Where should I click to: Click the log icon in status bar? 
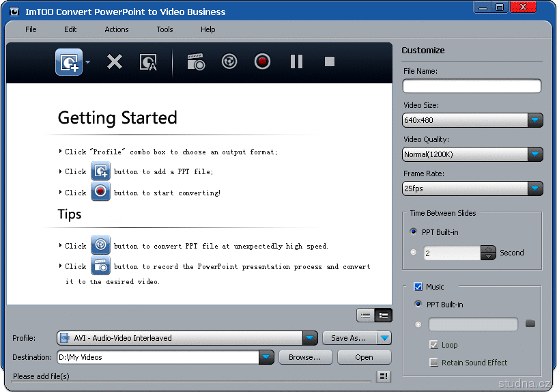(x=384, y=376)
